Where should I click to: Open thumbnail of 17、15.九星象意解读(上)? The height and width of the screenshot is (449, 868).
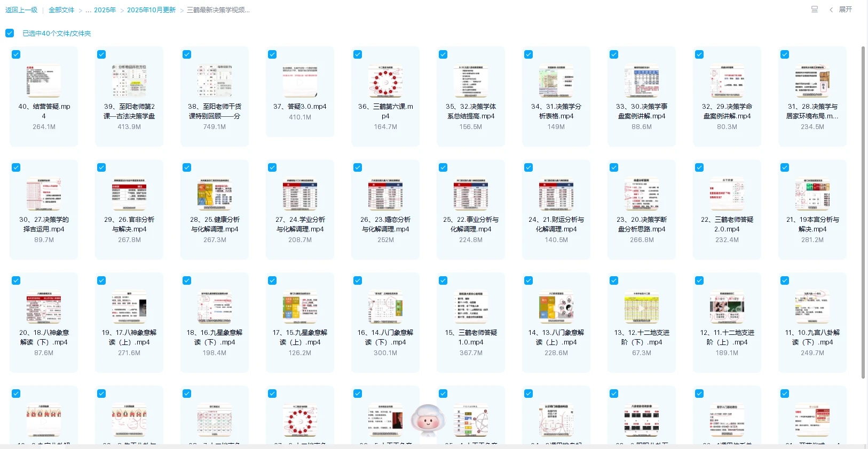[x=300, y=308]
